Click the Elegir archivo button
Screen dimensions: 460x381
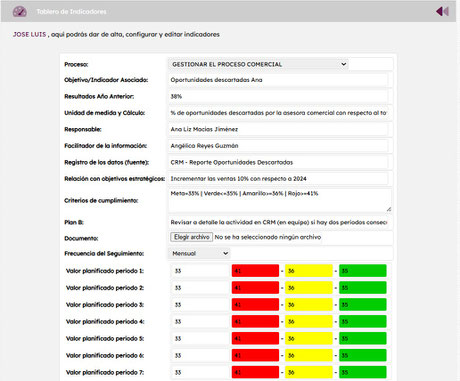click(x=192, y=237)
